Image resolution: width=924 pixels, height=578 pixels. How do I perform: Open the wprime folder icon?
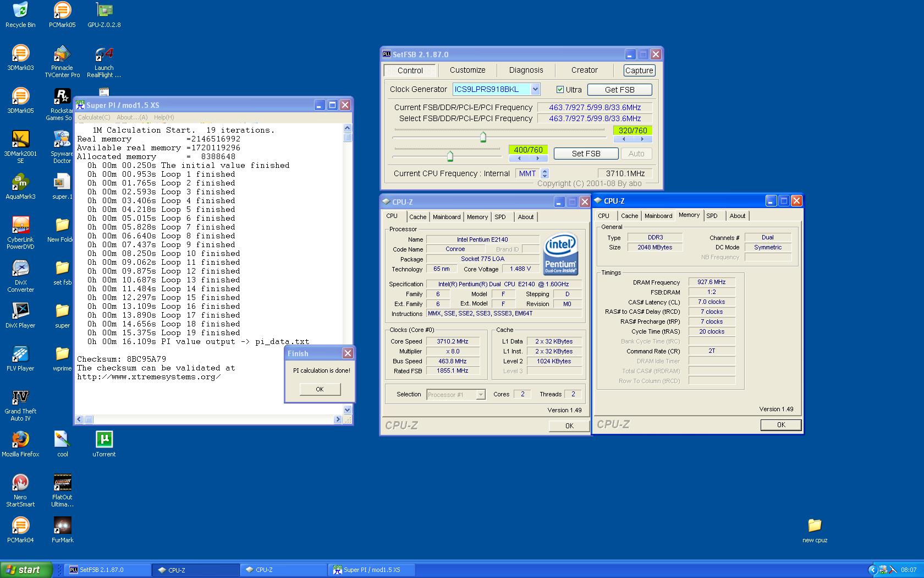pos(62,358)
